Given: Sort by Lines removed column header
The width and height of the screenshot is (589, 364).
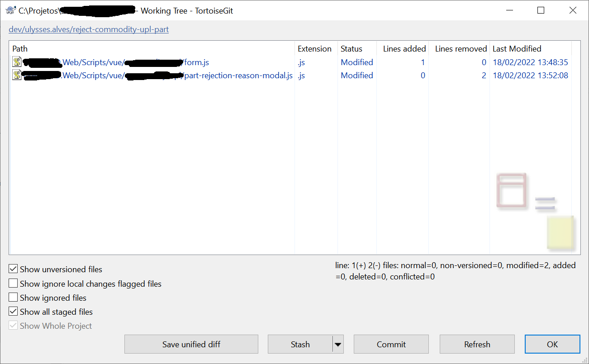Looking at the screenshot, I should point(459,48).
